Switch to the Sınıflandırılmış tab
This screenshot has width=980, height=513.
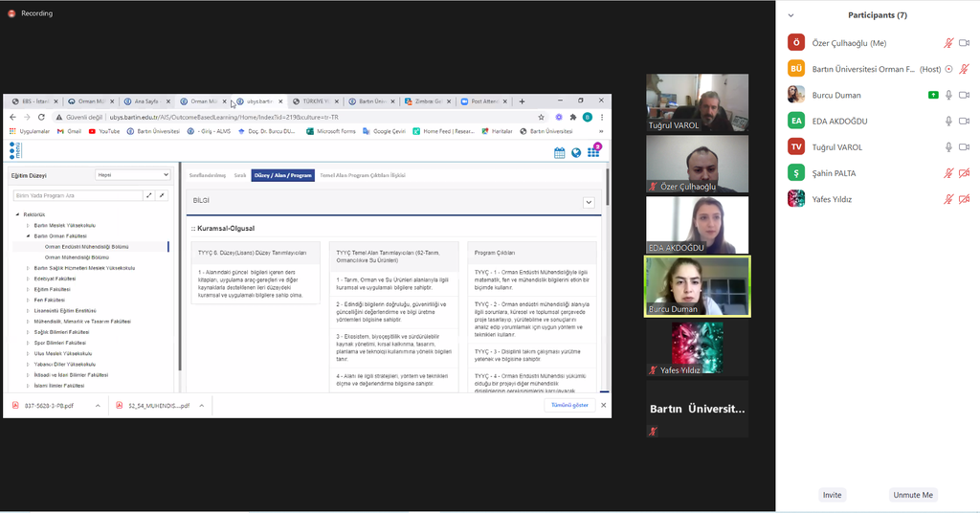208,176
